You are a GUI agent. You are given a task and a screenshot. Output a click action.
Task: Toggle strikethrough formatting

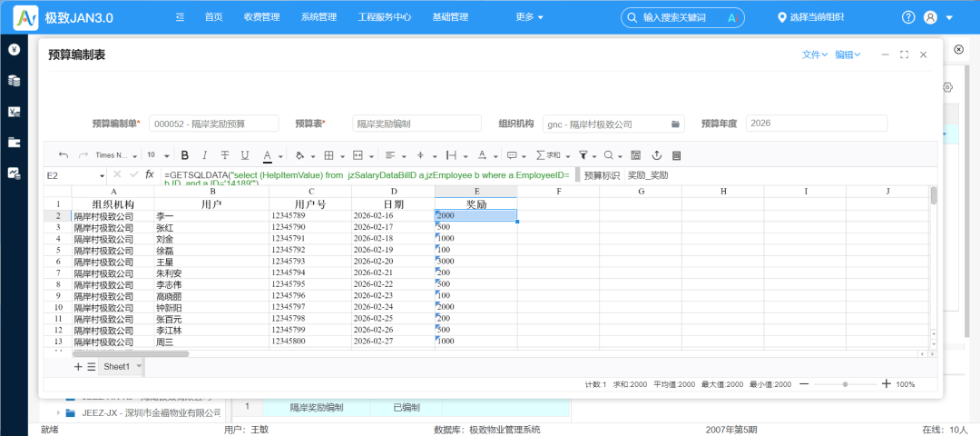(225, 155)
